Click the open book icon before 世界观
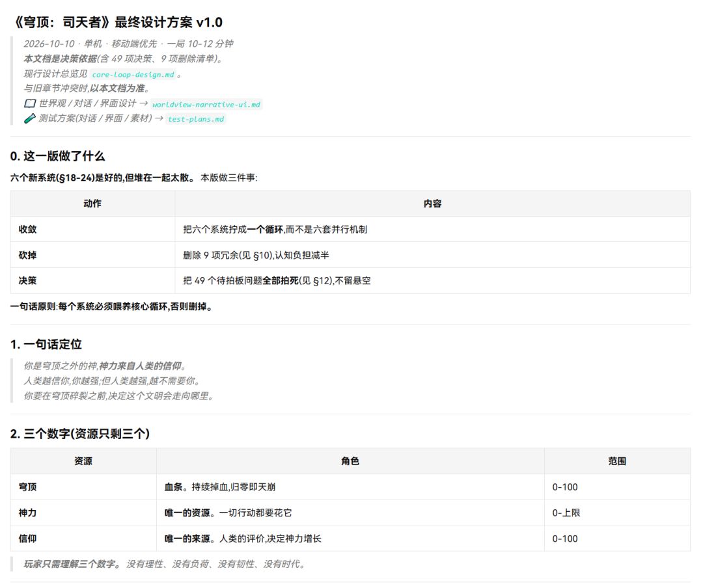 point(29,103)
